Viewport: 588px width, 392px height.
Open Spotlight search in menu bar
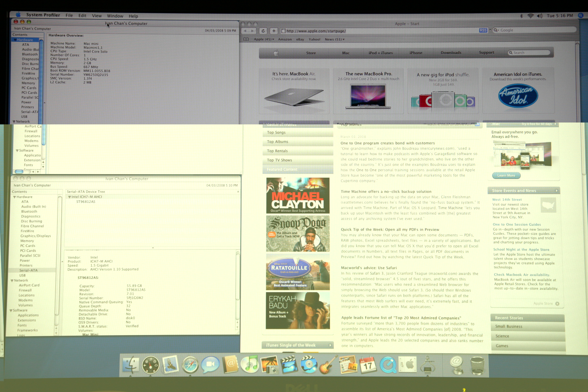[580, 16]
